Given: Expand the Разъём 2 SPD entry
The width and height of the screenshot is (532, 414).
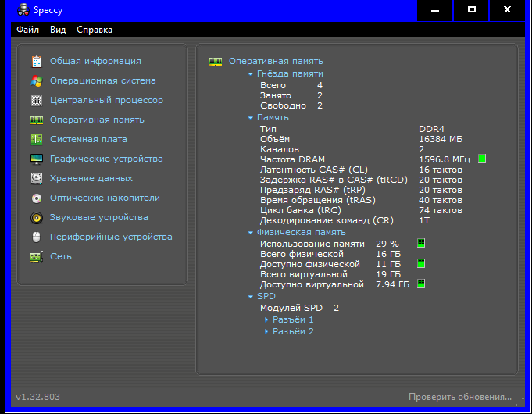Looking at the screenshot, I should point(266,332).
